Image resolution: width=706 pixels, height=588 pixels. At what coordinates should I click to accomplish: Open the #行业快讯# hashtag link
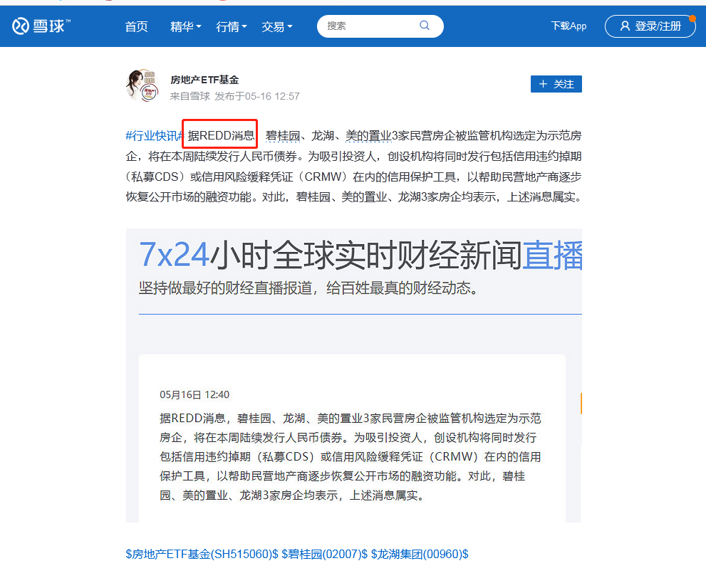click(154, 134)
